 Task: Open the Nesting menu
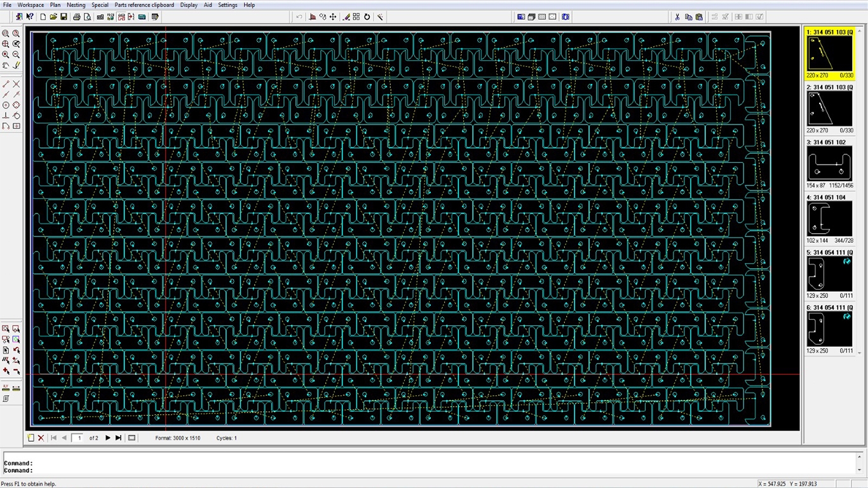(76, 5)
